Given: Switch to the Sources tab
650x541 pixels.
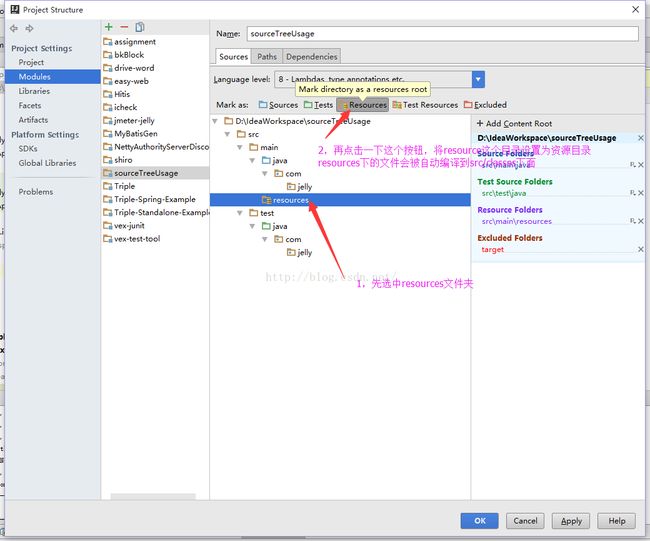Looking at the screenshot, I should click(x=233, y=57).
